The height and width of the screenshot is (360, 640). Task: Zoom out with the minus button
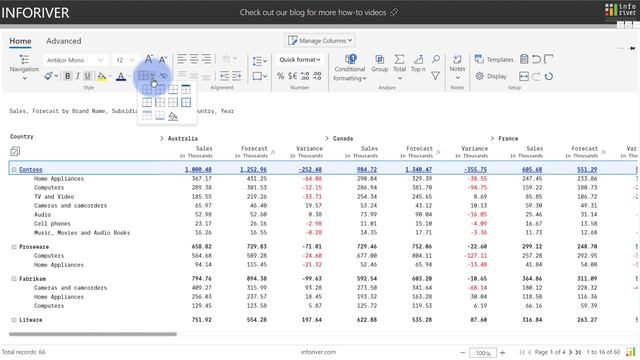click(462, 352)
